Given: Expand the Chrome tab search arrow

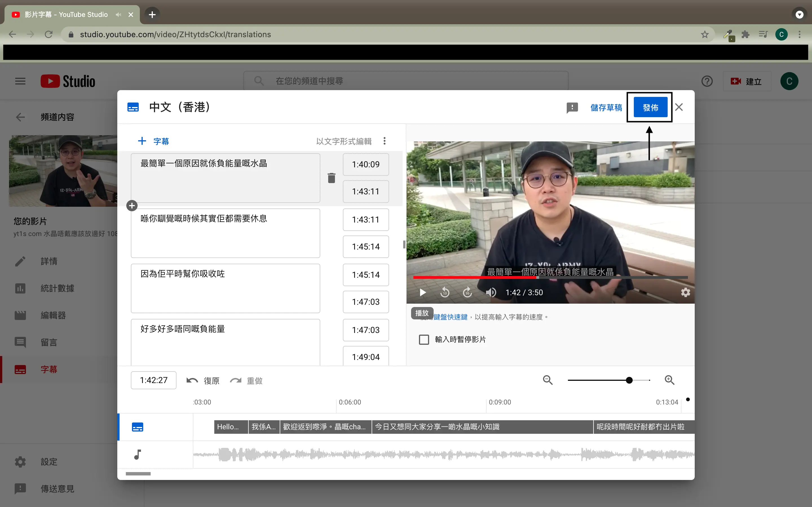Looking at the screenshot, I should (800, 14).
